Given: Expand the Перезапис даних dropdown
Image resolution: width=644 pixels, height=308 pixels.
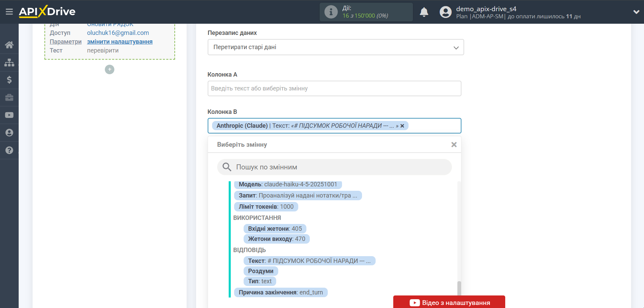Looking at the screenshot, I should pos(335,47).
